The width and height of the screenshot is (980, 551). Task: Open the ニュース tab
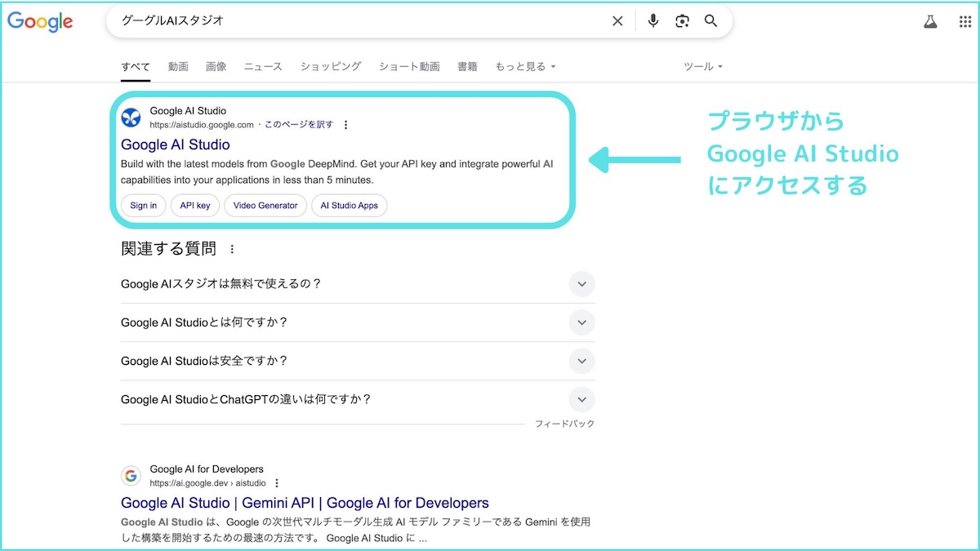263,67
